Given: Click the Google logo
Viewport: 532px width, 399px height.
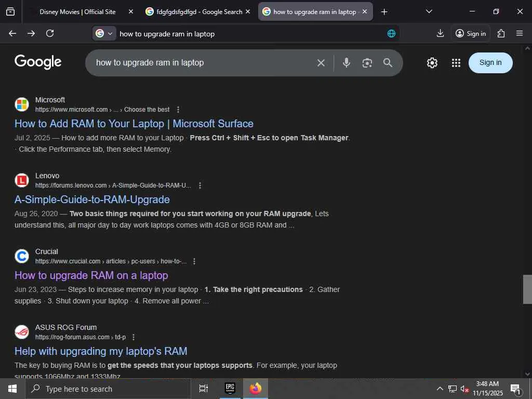Looking at the screenshot, I should pyautogui.click(x=38, y=62).
